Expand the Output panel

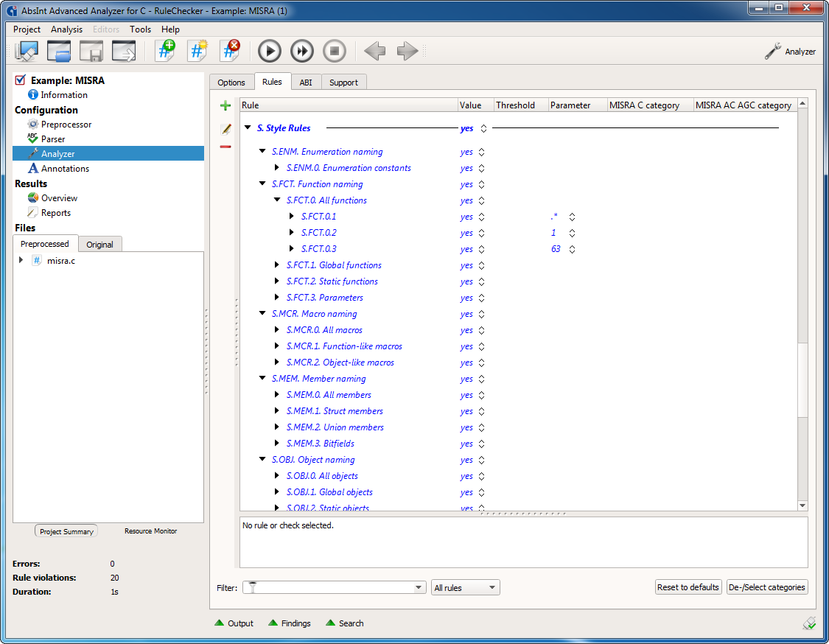point(234,623)
